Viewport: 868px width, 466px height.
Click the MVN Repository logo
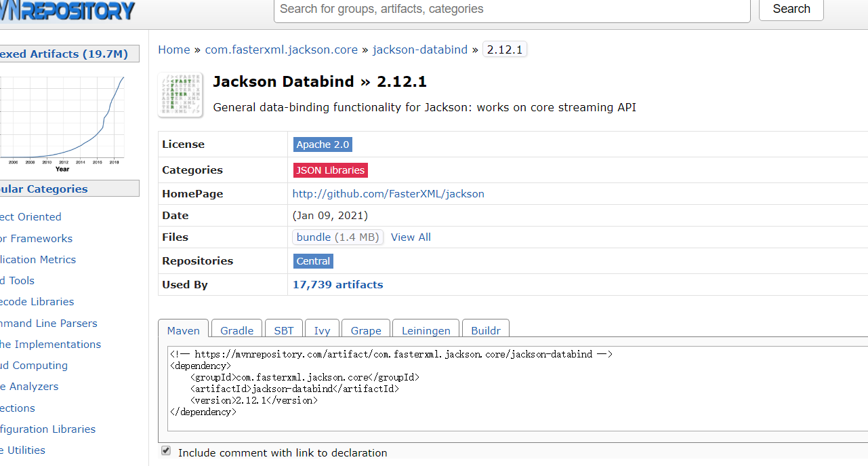(x=68, y=10)
